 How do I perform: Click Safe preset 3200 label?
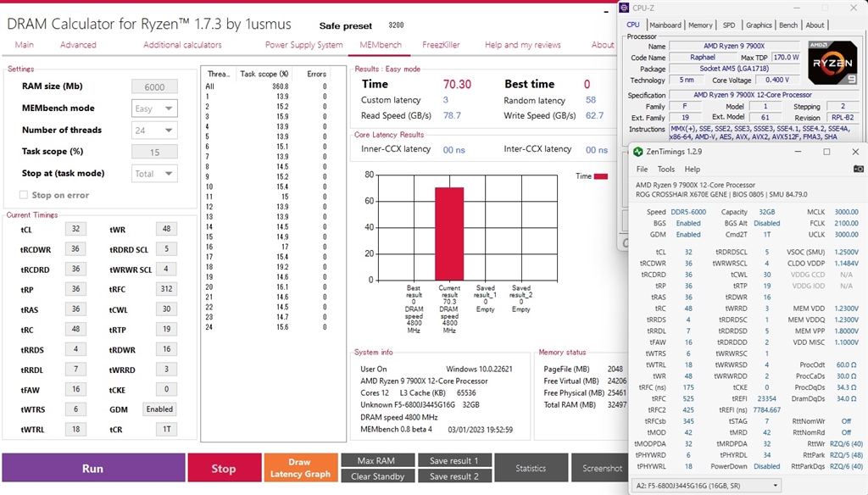click(361, 25)
